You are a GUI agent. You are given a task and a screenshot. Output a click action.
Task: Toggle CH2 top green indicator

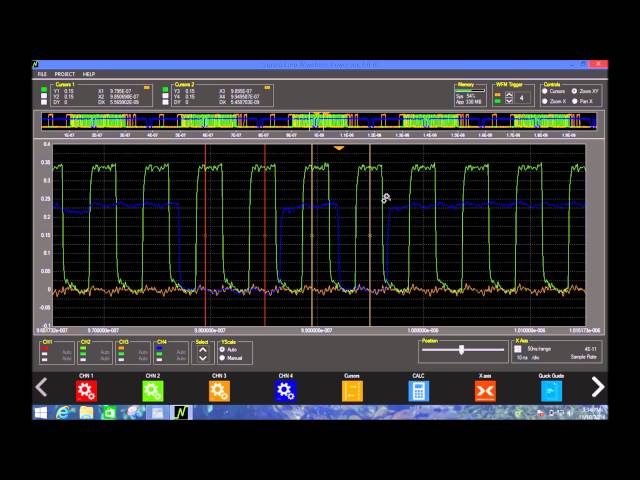point(83,349)
